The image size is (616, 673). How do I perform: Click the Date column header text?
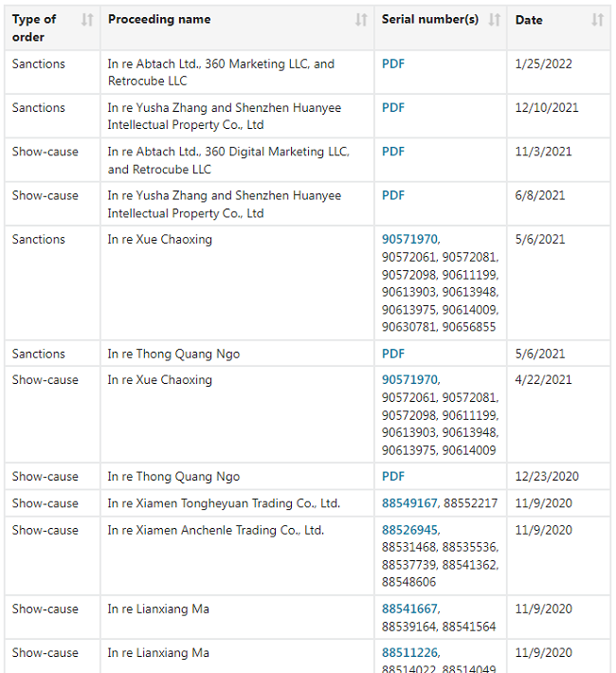pos(529,20)
